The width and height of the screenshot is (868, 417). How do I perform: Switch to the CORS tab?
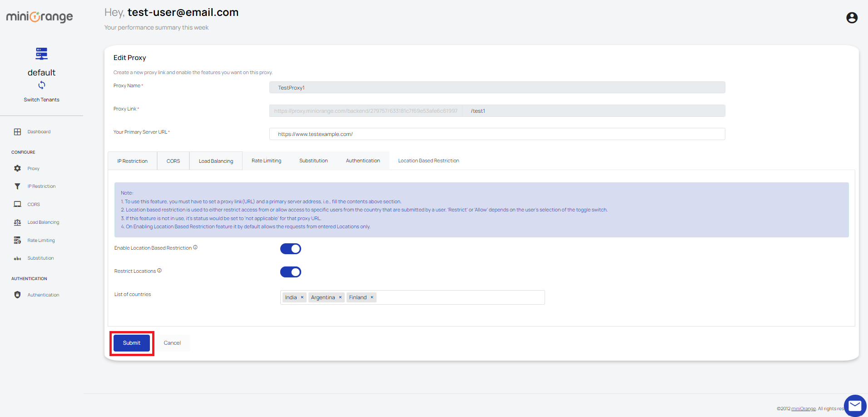173,161
